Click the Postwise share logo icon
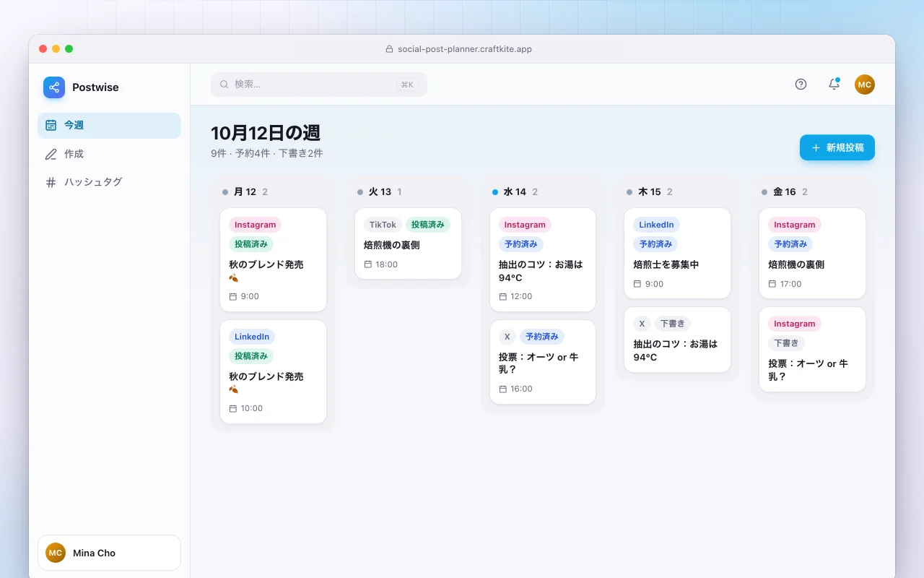 pos(54,87)
